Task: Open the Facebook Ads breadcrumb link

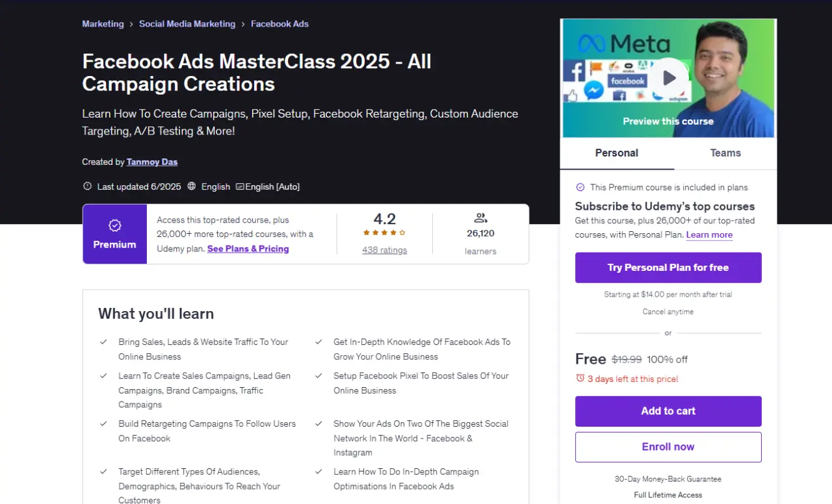Action: (279, 24)
